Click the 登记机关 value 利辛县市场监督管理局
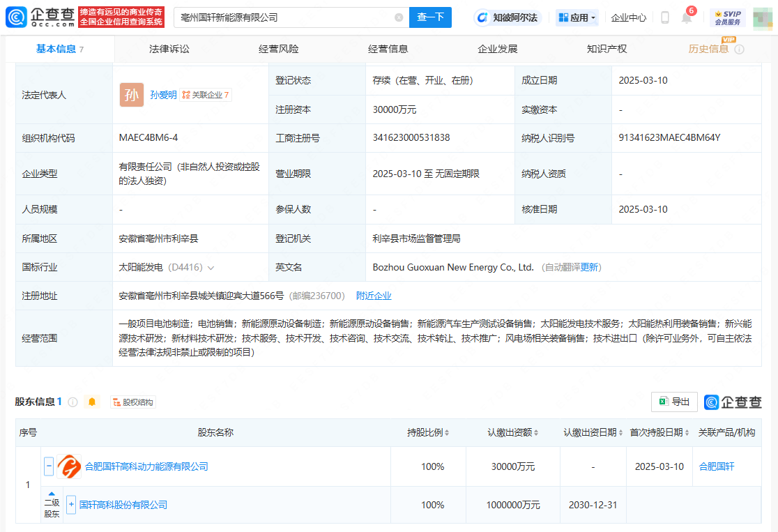Viewport: 778px width, 532px height. 416,238
